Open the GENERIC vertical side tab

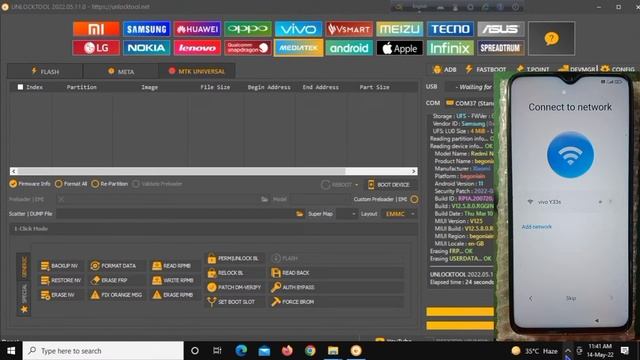tap(24, 267)
